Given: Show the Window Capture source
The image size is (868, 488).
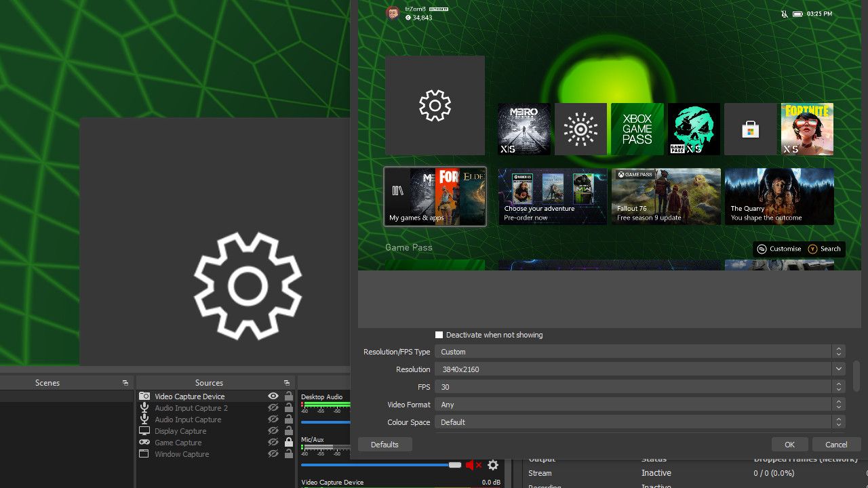Looking at the screenshot, I should (x=273, y=454).
